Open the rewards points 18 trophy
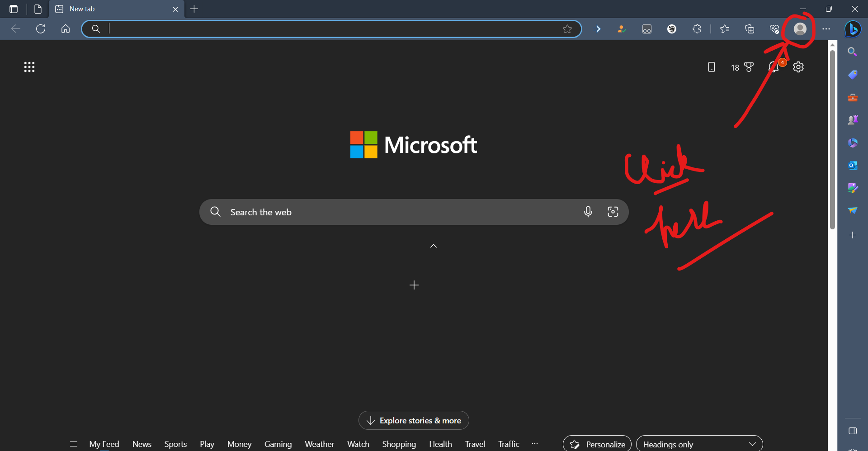This screenshot has height=451, width=868. (x=742, y=67)
